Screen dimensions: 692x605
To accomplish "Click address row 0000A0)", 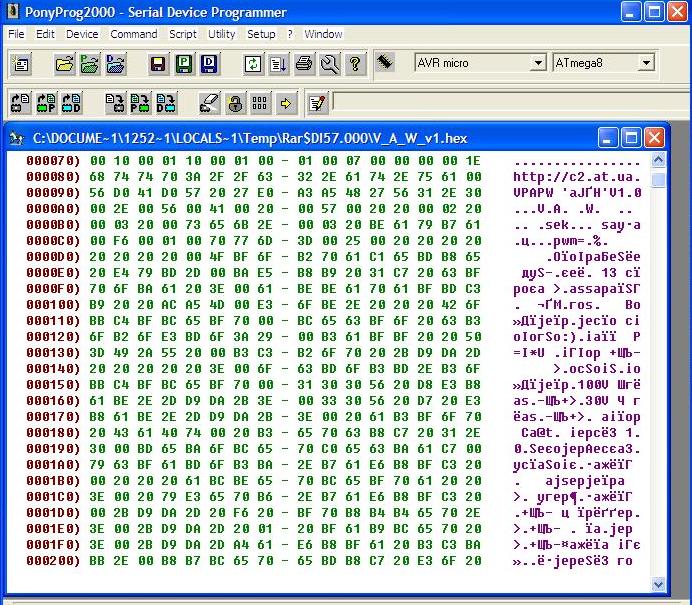I will [x=53, y=209].
